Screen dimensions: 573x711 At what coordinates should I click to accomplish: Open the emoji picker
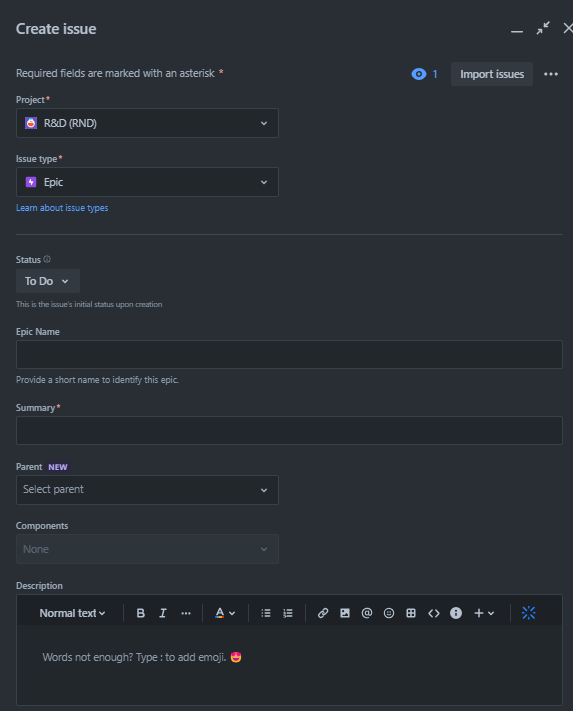[x=389, y=613]
